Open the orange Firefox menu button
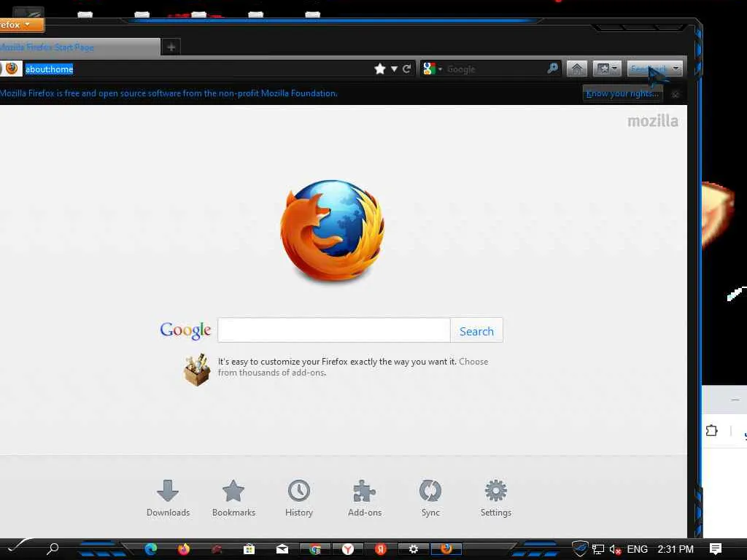Image resolution: width=747 pixels, height=560 pixels. pos(21,24)
